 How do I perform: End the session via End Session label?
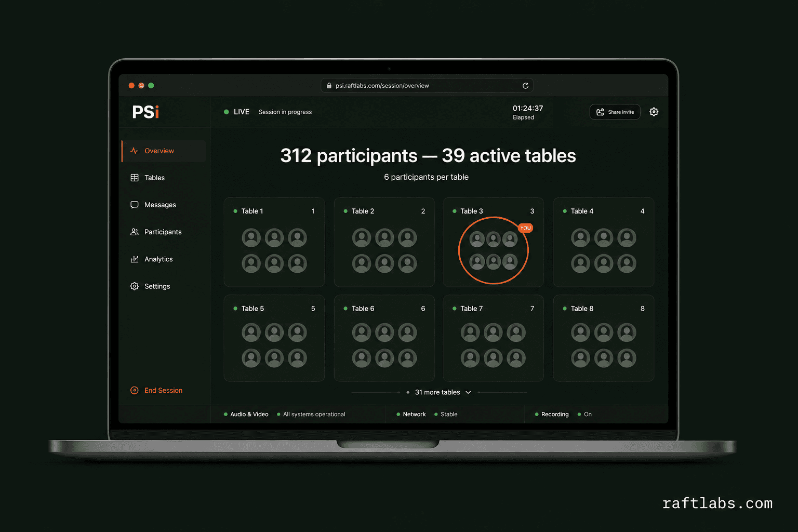163,390
